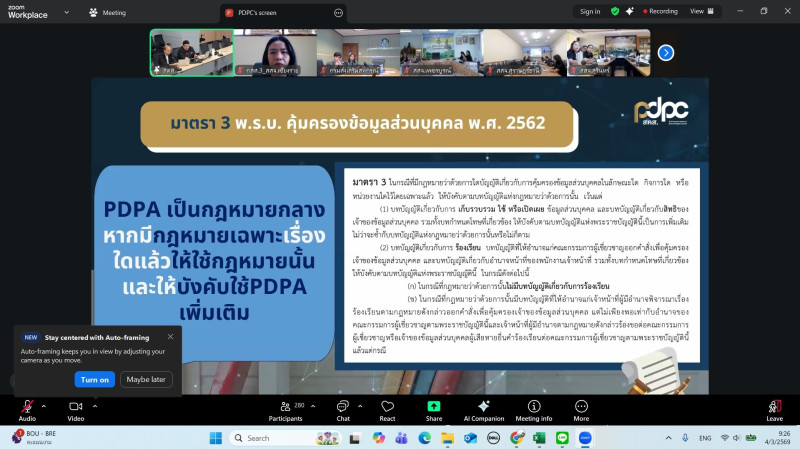Open the View menu

point(699,11)
